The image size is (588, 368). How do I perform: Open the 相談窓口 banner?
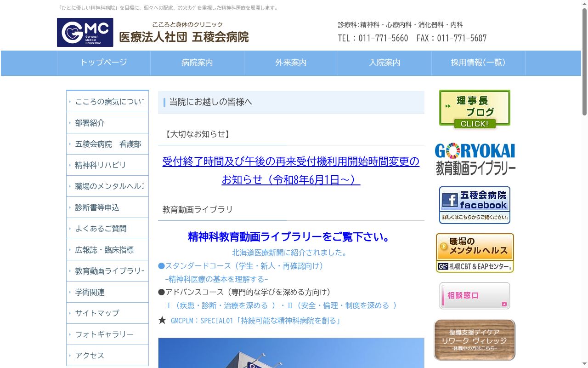[475, 296]
